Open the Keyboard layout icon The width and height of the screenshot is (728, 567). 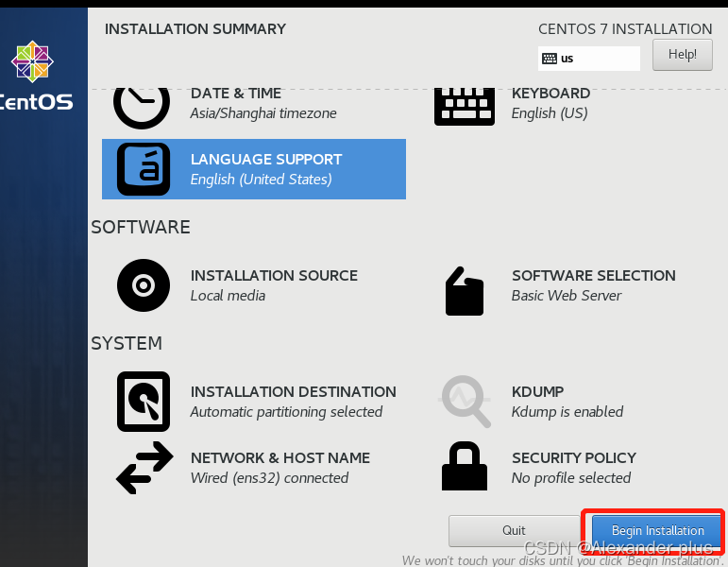[x=465, y=107]
